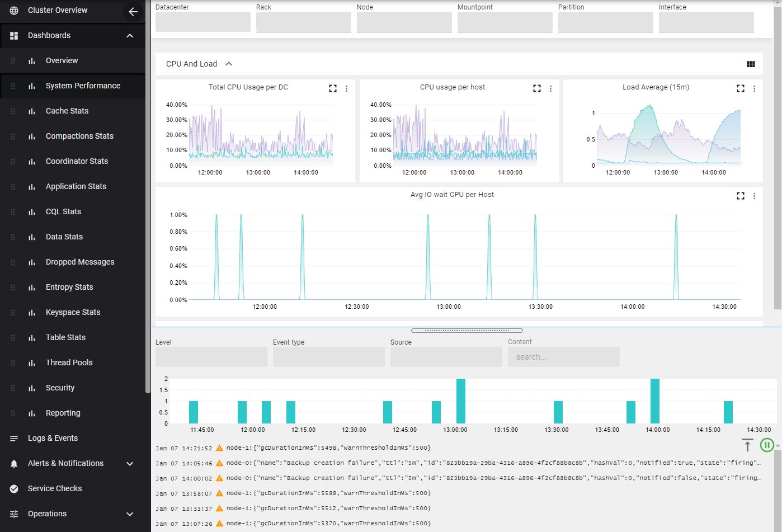Collapse the CPU And Load section
The width and height of the screenshot is (782, 532).
229,64
